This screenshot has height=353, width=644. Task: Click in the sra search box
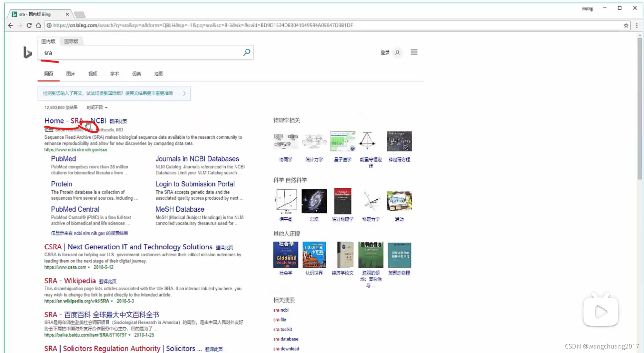tap(142, 53)
